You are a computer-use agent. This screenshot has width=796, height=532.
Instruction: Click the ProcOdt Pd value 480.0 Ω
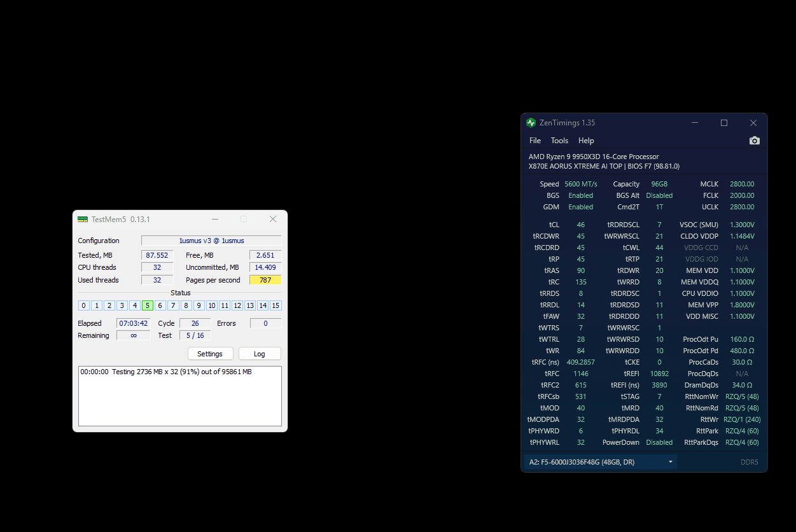click(x=742, y=351)
